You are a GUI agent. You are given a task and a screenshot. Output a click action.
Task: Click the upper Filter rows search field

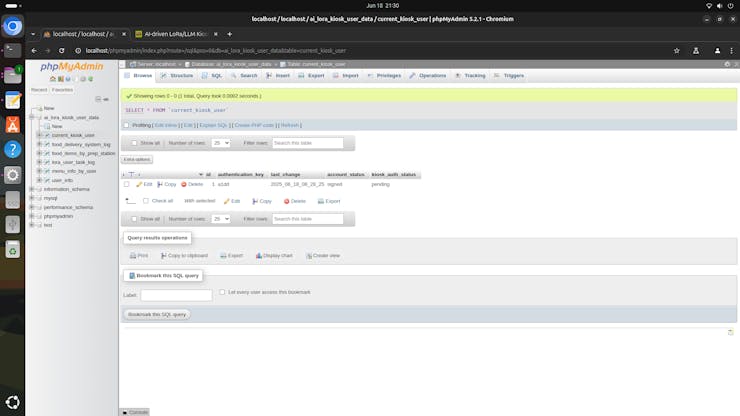coord(308,143)
